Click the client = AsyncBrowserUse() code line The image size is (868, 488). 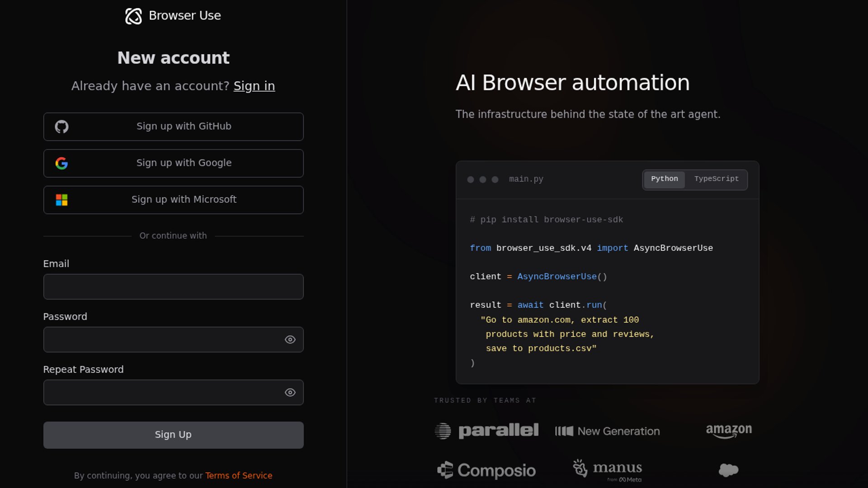click(538, 277)
